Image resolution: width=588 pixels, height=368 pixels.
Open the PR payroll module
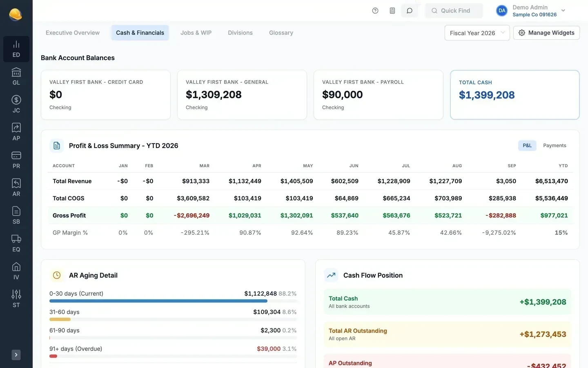pos(16,160)
